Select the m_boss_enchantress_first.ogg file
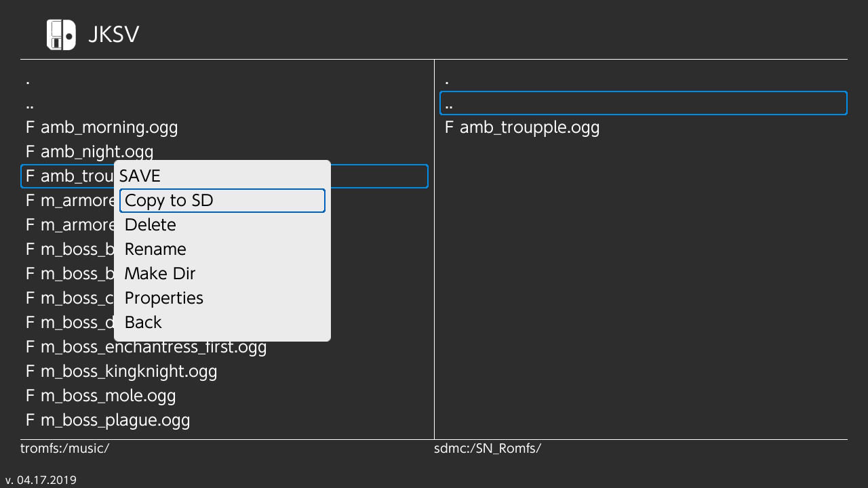The height and width of the screenshot is (488, 868). (x=224, y=347)
